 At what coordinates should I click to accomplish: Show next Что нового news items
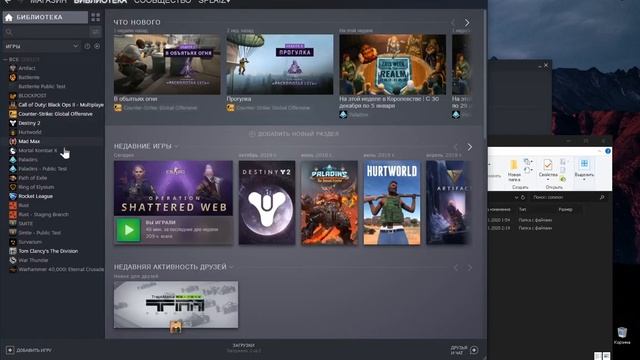pyautogui.click(x=467, y=23)
